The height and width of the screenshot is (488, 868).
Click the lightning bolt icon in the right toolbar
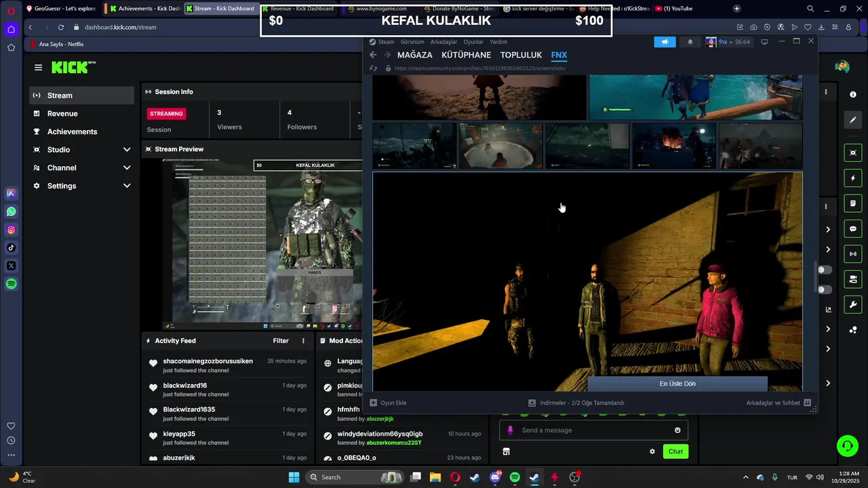[853, 178]
